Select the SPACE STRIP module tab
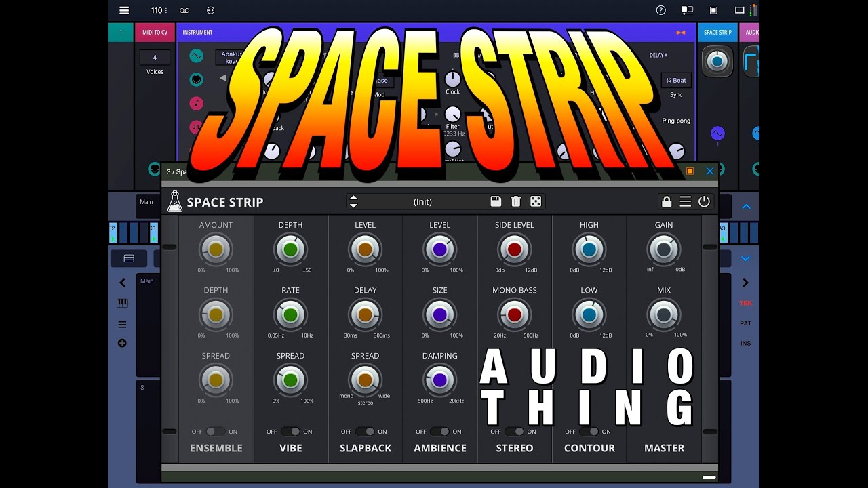 coord(717,32)
